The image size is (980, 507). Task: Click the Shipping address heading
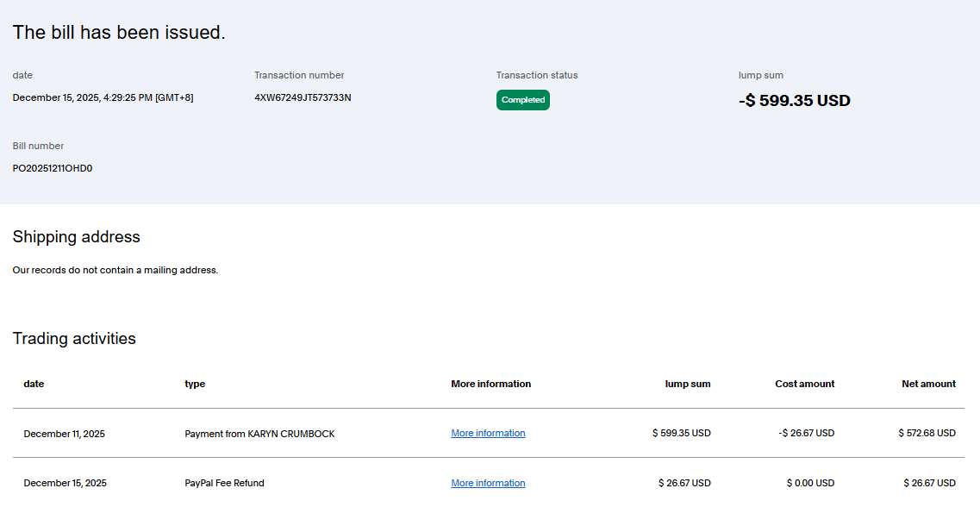(76, 236)
